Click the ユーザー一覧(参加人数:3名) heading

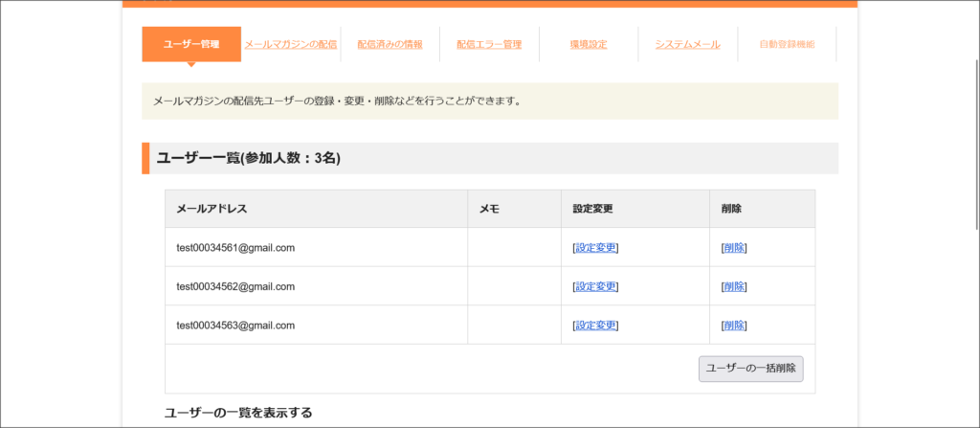(249, 158)
